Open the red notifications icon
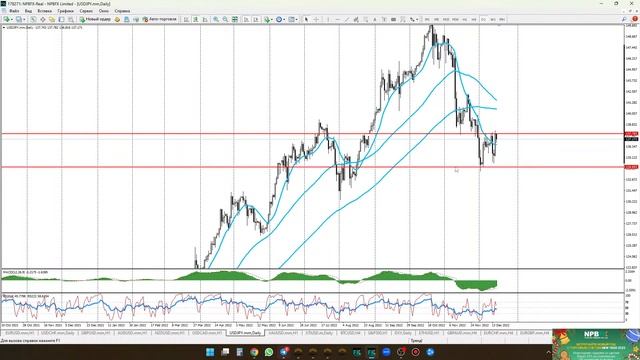 coord(635,19)
